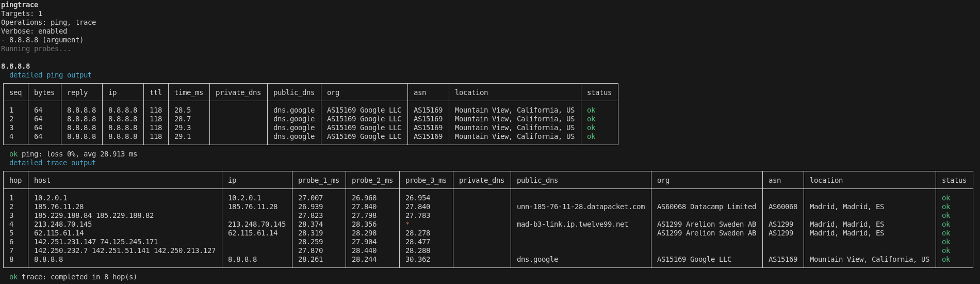The width and height of the screenshot is (980, 284).
Task: Click the unn-185-76-11-28.datapacket.com hostname
Action: 580,207
